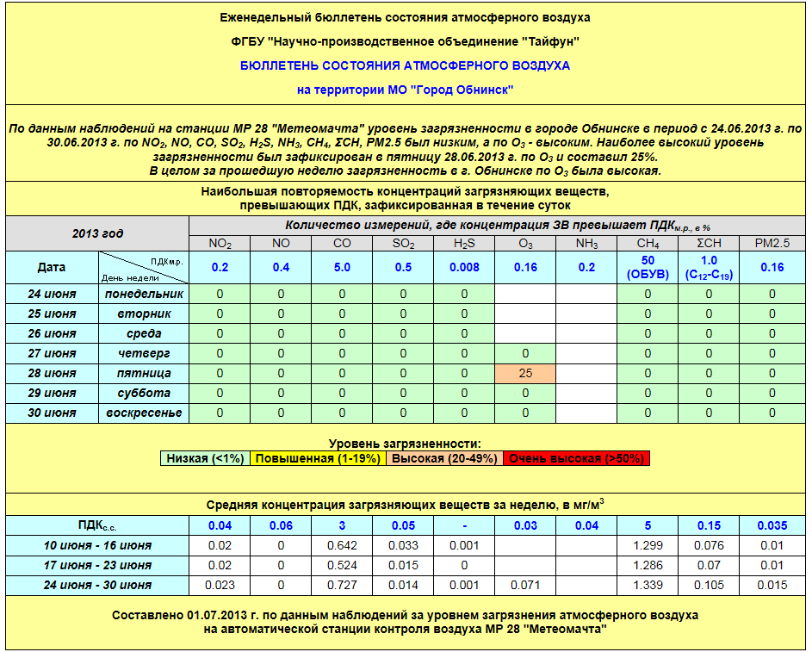
Task: Click the '50 (ОБУВ)' CH4 limit cell
Action: tap(648, 268)
